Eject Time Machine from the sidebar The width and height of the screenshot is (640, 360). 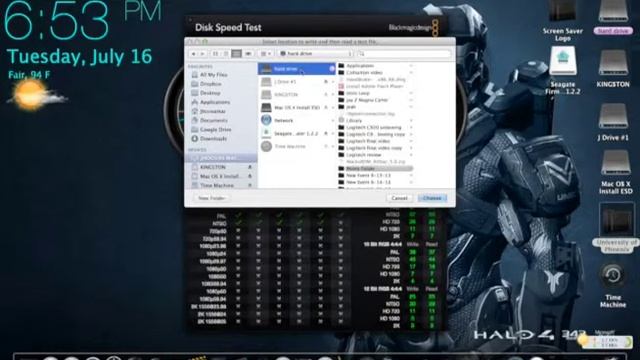250,185
